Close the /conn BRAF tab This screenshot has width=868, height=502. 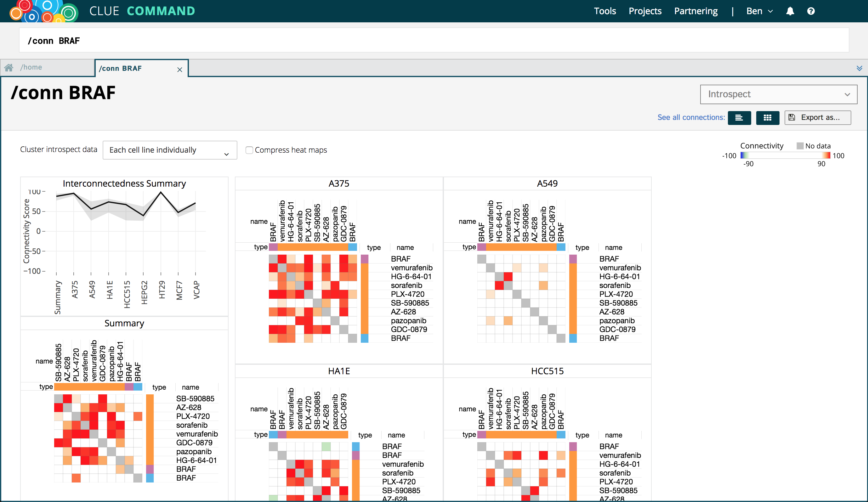pos(179,69)
